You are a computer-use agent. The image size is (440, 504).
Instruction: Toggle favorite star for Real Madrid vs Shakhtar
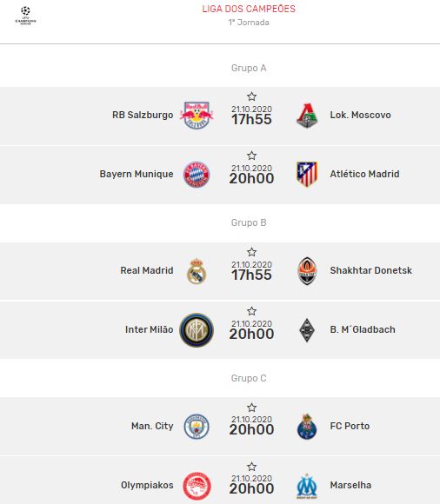252,252
